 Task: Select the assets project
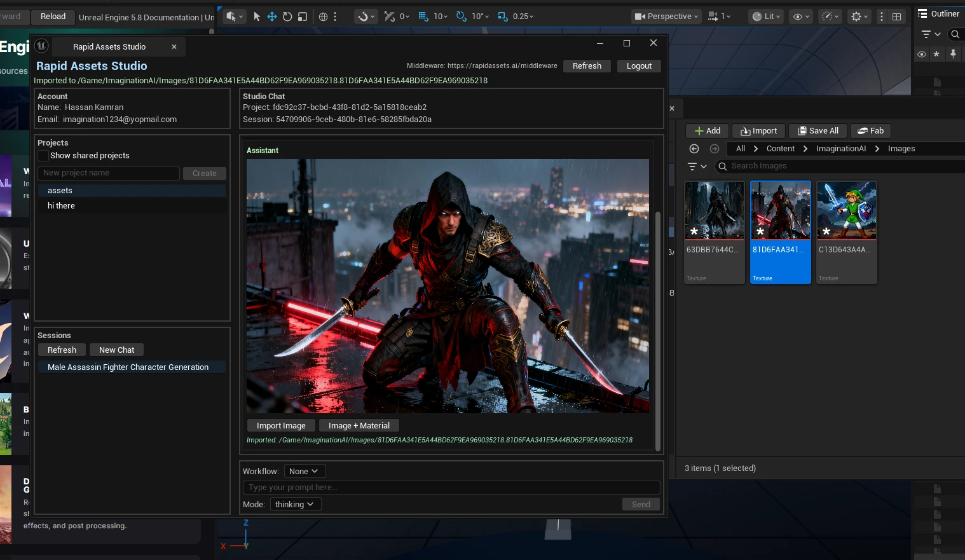click(x=132, y=191)
